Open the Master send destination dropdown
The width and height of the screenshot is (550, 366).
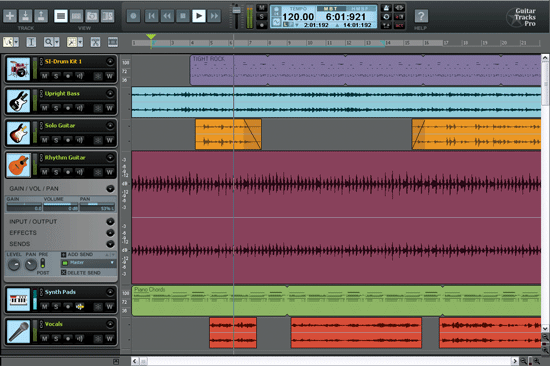pos(89,263)
